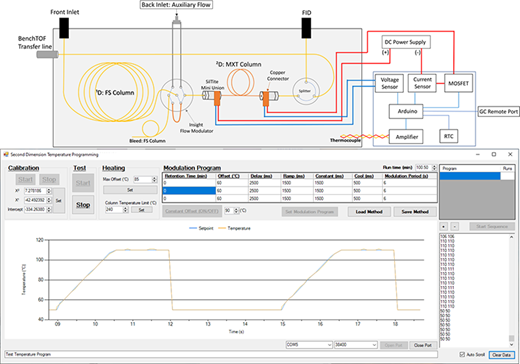The width and height of the screenshot is (520, 364).
Task: Click Set next to Column Temperature Limit
Action: coord(142,210)
